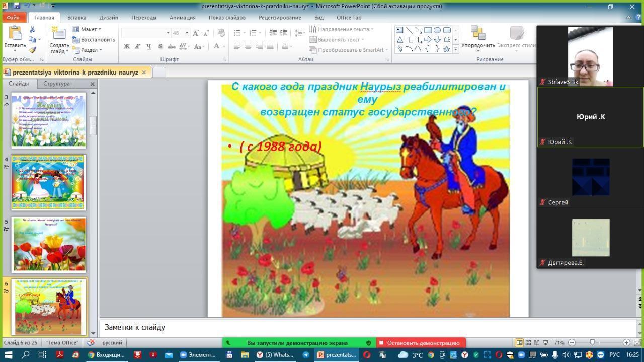Viewport: 644px width, 362px height.
Task: Toggle bold Ж formatting
Action: coord(127,46)
